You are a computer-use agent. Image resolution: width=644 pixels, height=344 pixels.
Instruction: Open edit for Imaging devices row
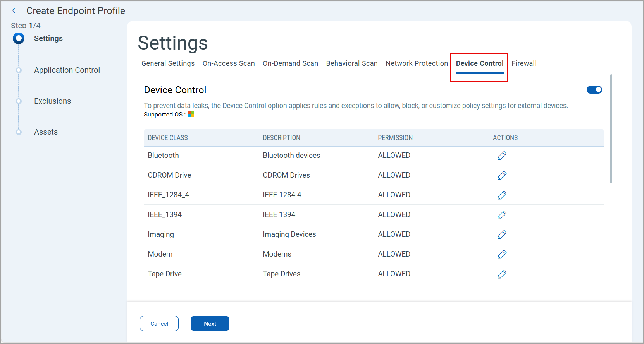pos(502,234)
